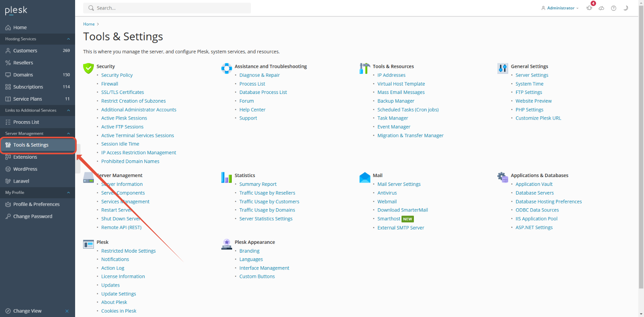Open the Branding link
644x317 pixels.
(249, 251)
